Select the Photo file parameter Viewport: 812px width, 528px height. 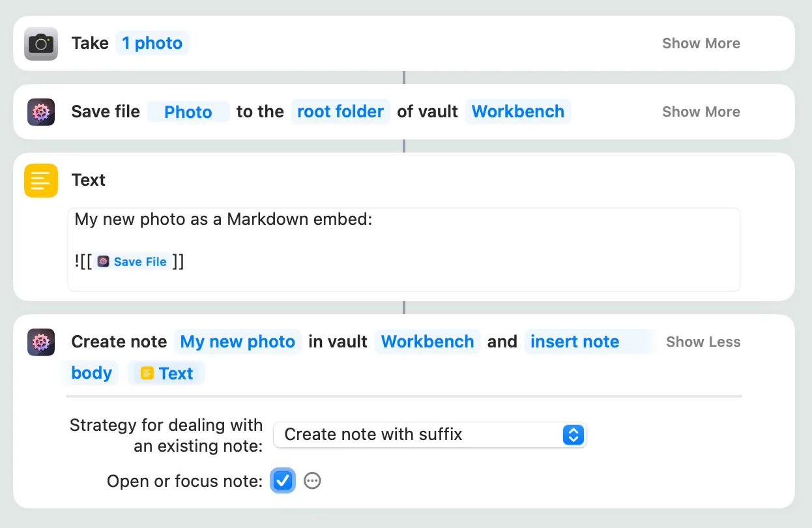pyautogui.click(x=188, y=112)
